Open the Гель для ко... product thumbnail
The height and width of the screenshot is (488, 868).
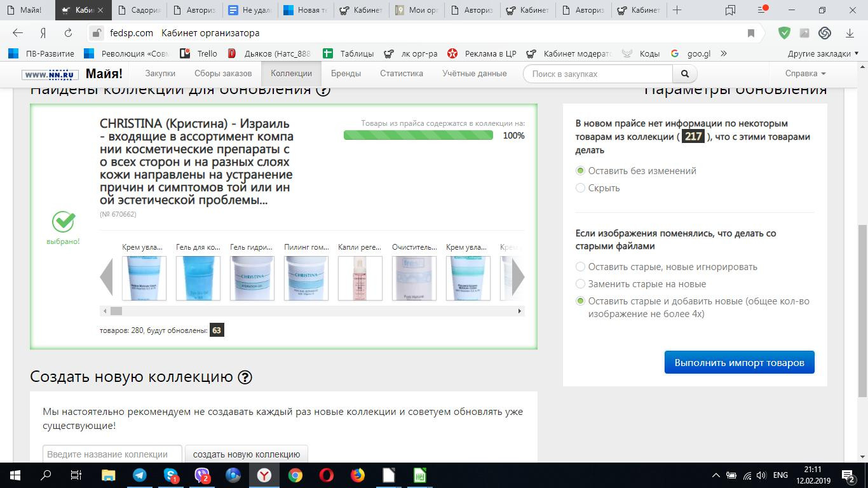click(198, 278)
